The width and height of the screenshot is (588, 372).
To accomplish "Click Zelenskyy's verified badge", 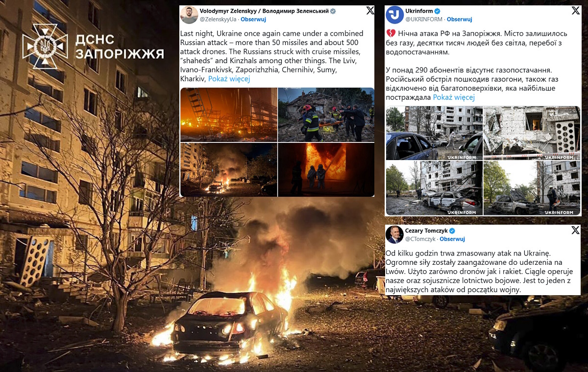I will [x=333, y=11].
